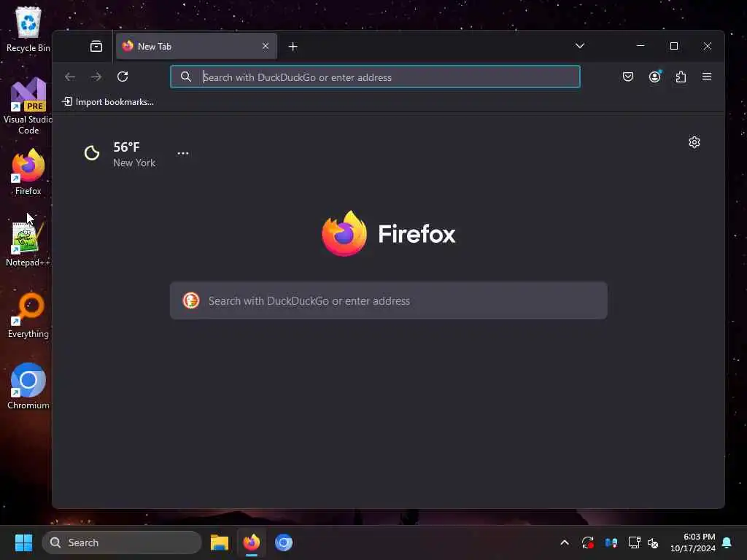Viewport: 747px width, 560px height.
Task: Open the application hamburger menu
Action: tap(706, 77)
